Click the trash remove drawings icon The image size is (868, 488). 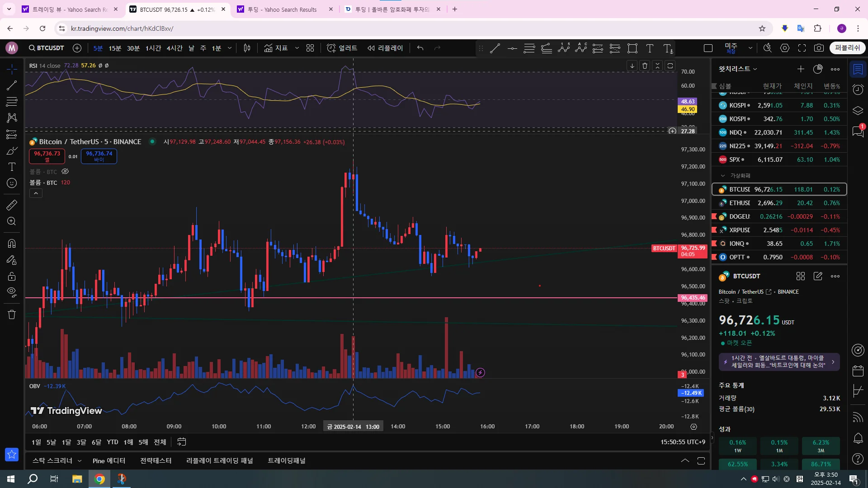coord(12,314)
